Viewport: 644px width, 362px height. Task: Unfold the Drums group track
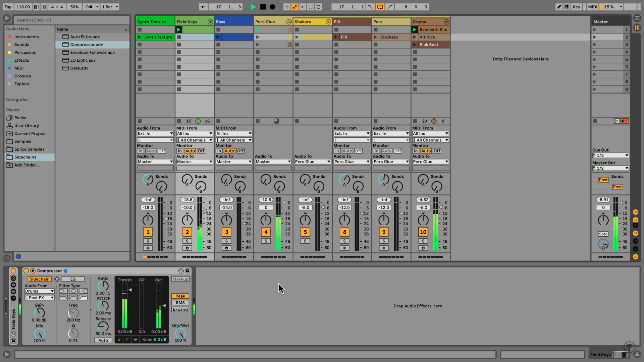pyautogui.click(x=446, y=22)
